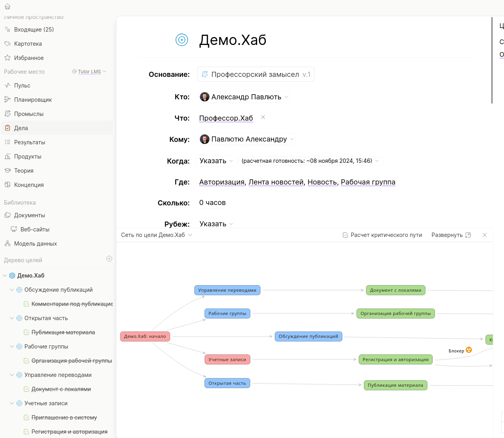Open Пульс from the sidebar
The width and height of the screenshot is (504, 438).
coord(22,86)
